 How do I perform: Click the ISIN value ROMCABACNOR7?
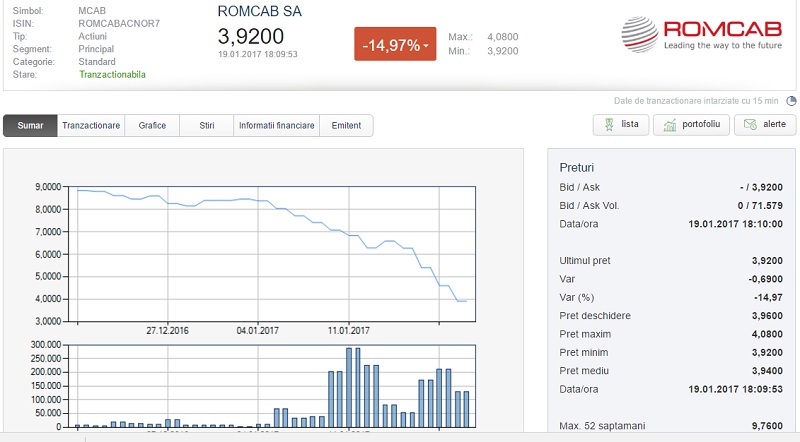[119, 23]
